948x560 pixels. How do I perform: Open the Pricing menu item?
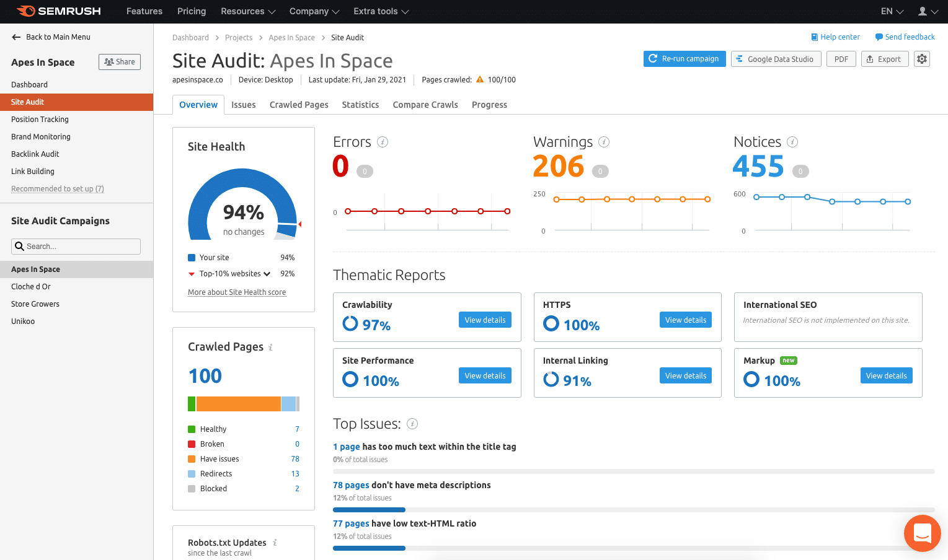[x=192, y=11]
